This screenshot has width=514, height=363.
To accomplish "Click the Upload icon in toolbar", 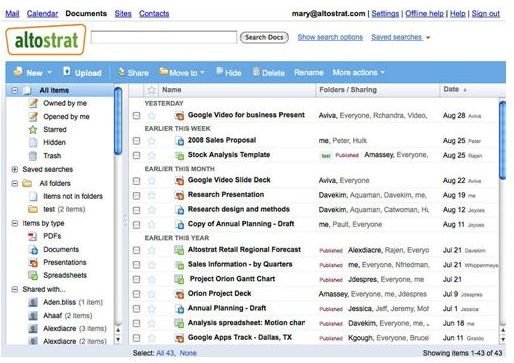I will (x=67, y=71).
